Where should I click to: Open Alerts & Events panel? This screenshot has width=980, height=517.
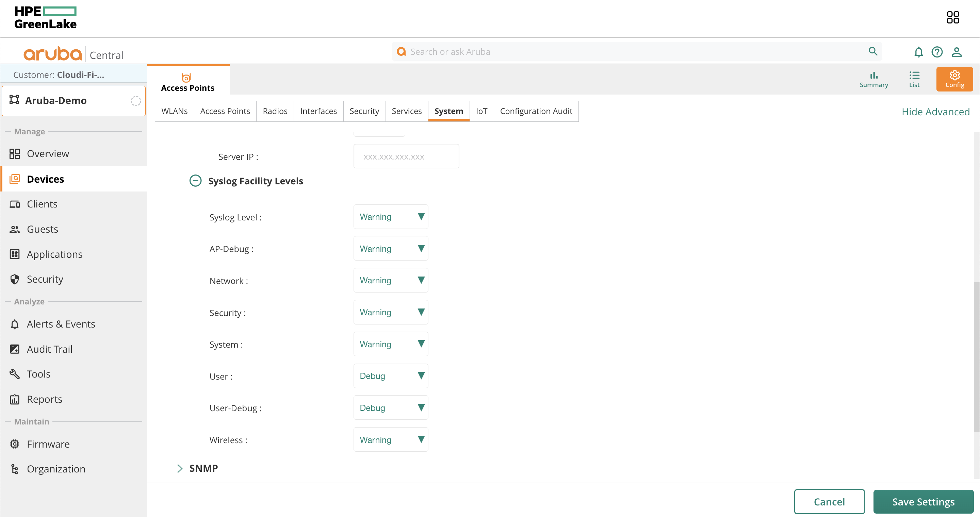(x=61, y=324)
